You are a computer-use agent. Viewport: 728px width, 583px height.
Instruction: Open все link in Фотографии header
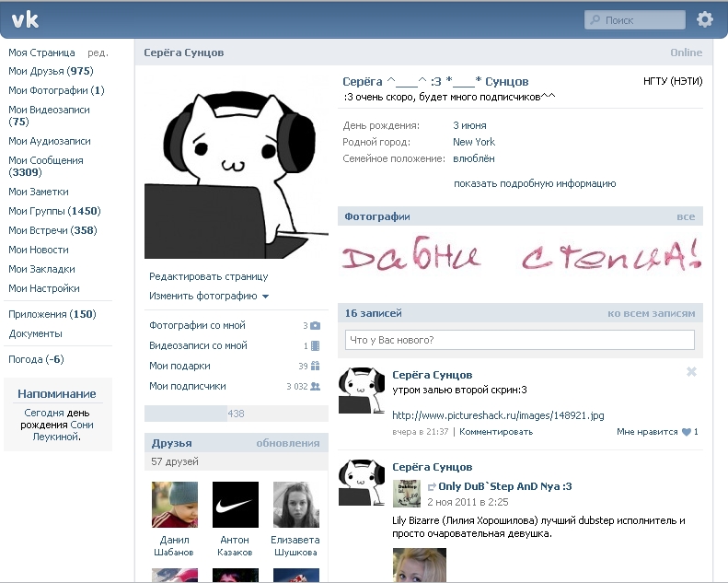(x=686, y=216)
